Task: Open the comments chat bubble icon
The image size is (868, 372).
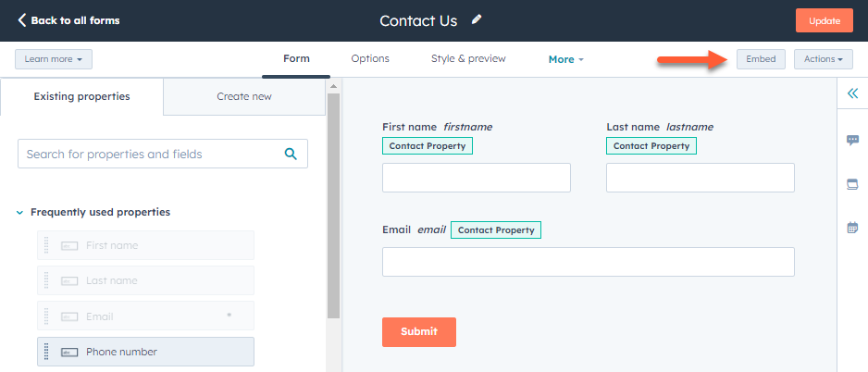Action: (x=852, y=140)
